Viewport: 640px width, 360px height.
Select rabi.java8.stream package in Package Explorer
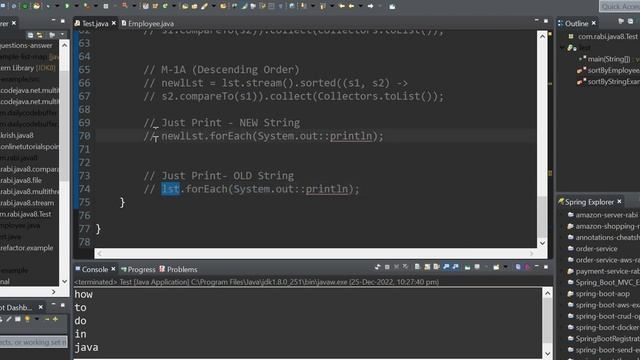[x=27, y=202]
